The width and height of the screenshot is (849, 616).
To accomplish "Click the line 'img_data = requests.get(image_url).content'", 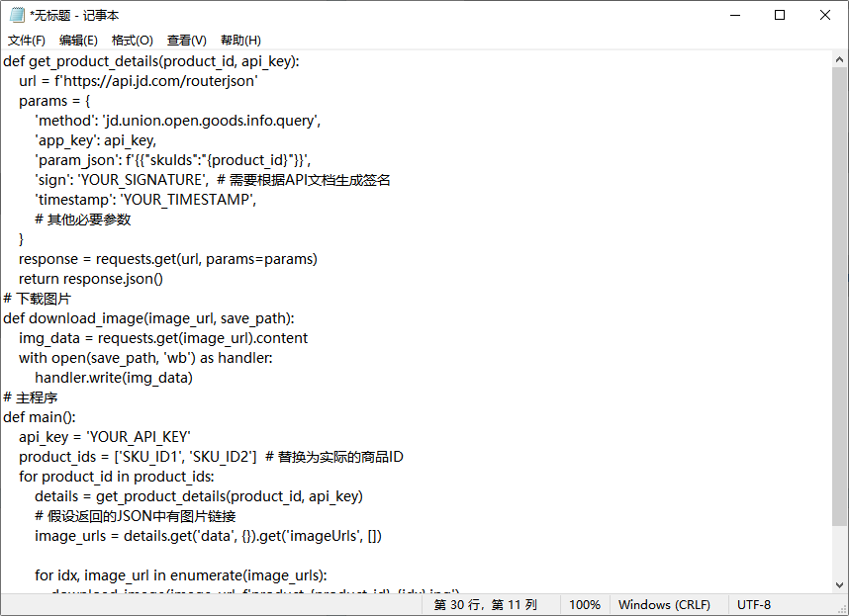I will pos(163,338).
